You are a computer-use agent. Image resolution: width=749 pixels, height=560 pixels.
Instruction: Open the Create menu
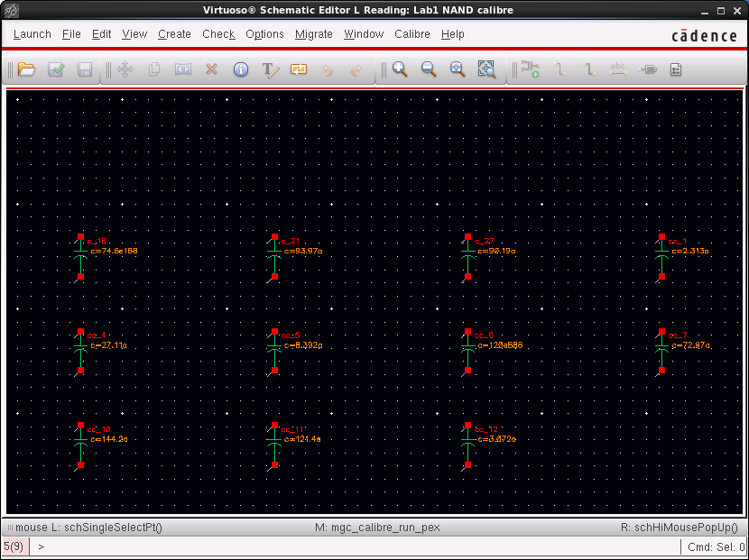(x=174, y=34)
